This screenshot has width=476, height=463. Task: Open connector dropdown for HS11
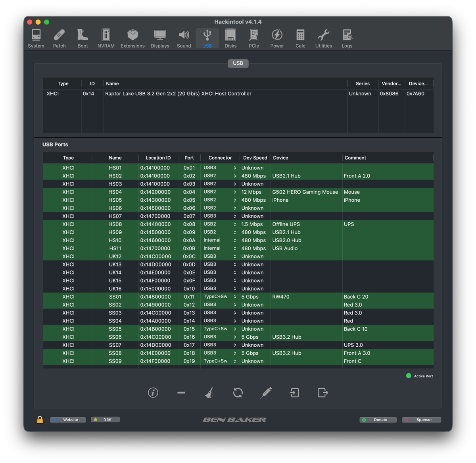coord(220,248)
